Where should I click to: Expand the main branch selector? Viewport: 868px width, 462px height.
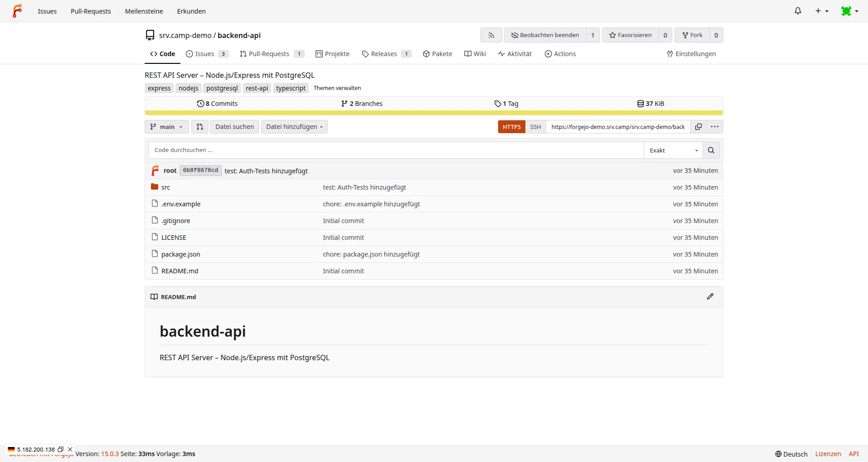[167, 127]
